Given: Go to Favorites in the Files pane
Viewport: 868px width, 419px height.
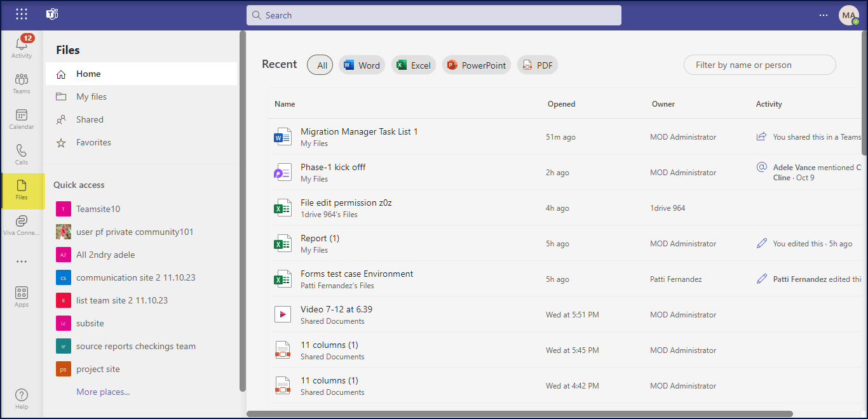Looking at the screenshot, I should point(93,142).
